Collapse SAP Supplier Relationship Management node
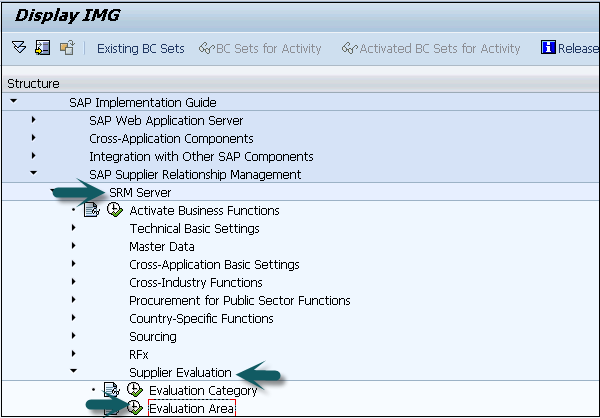600x418 pixels. click(x=34, y=174)
